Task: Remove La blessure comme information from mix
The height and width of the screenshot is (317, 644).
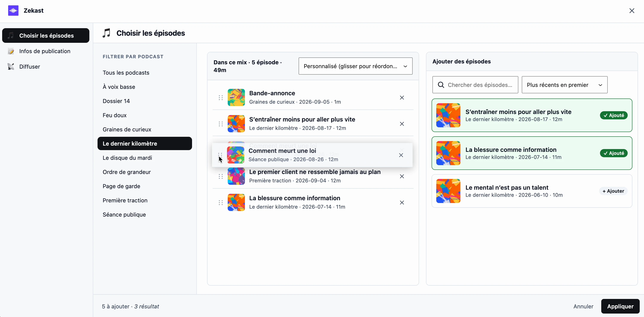Action: 402,203
